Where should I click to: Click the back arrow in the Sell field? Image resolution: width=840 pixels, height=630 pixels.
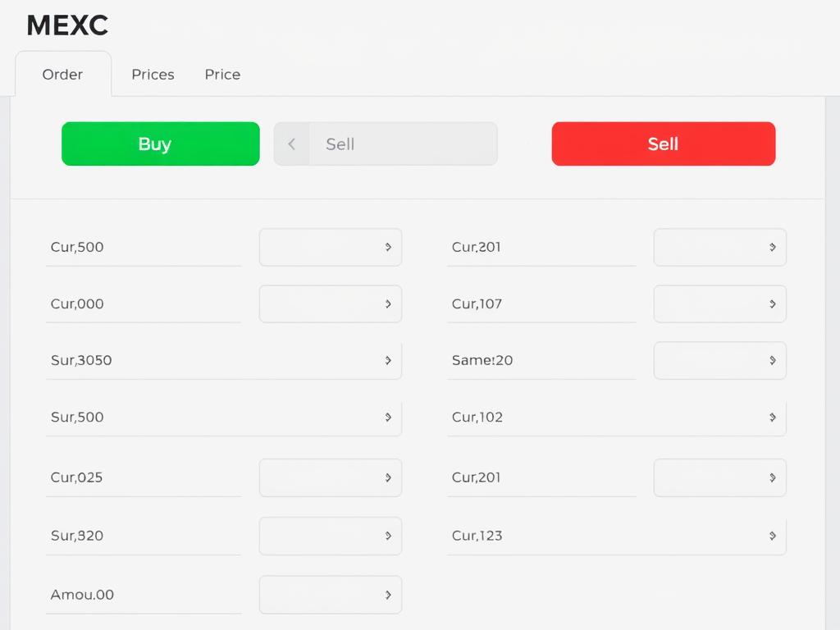tap(292, 144)
